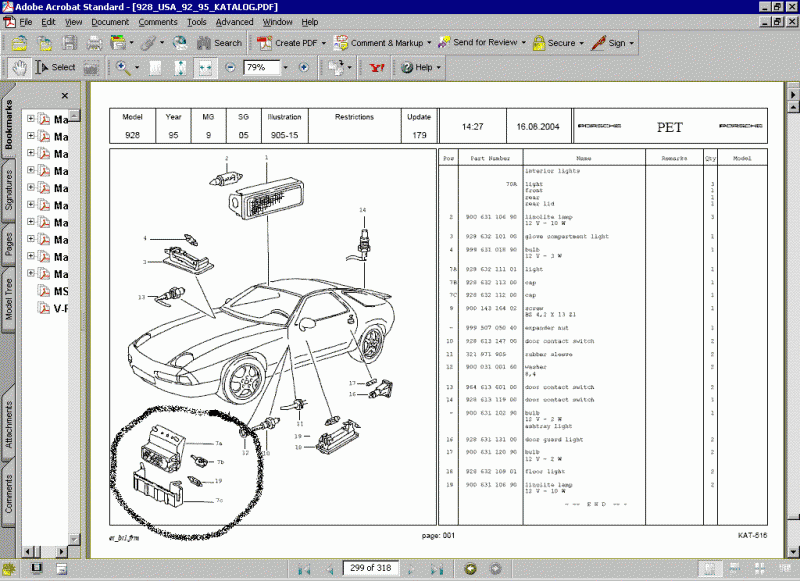Switch to Single Page layout
800x581 pixels.
pyautogui.click(x=710, y=569)
